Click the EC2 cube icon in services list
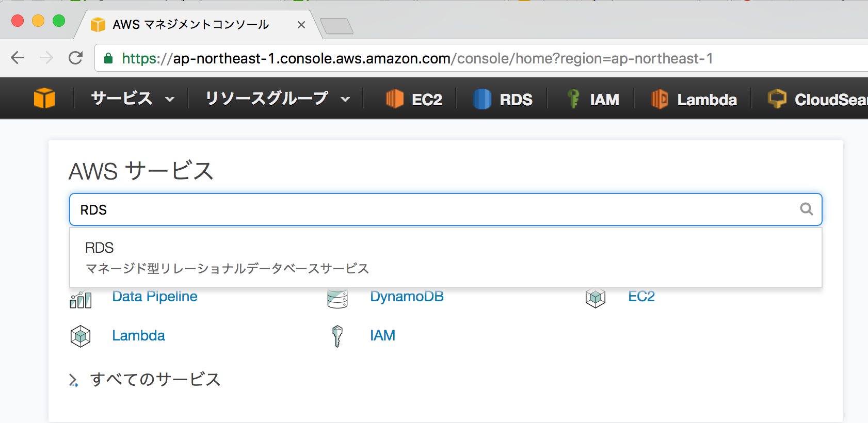This screenshot has width=868, height=423. point(596,298)
